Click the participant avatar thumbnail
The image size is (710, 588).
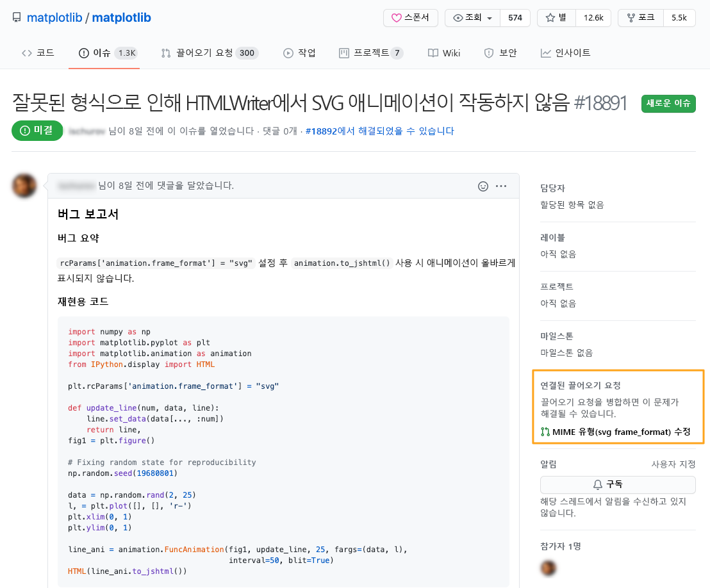pyautogui.click(x=549, y=568)
